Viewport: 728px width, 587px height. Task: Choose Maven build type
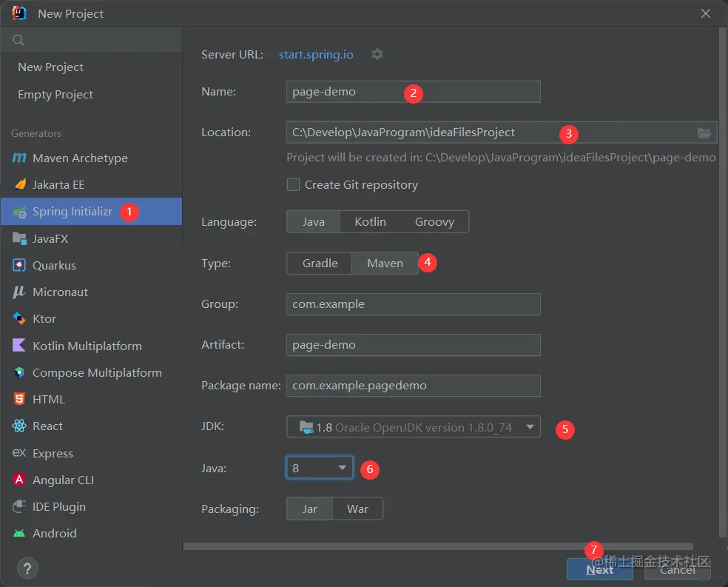pyautogui.click(x=385, y=264)
